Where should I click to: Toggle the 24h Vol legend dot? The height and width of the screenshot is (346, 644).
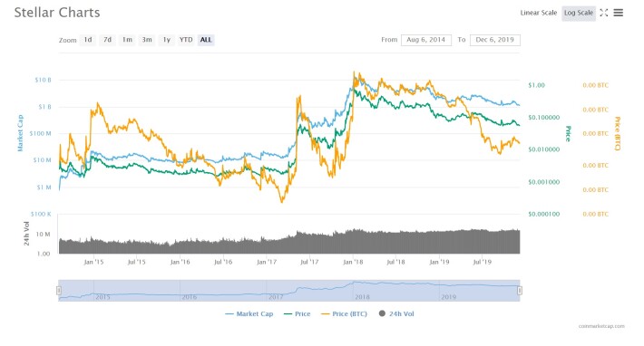pos(382,313)
